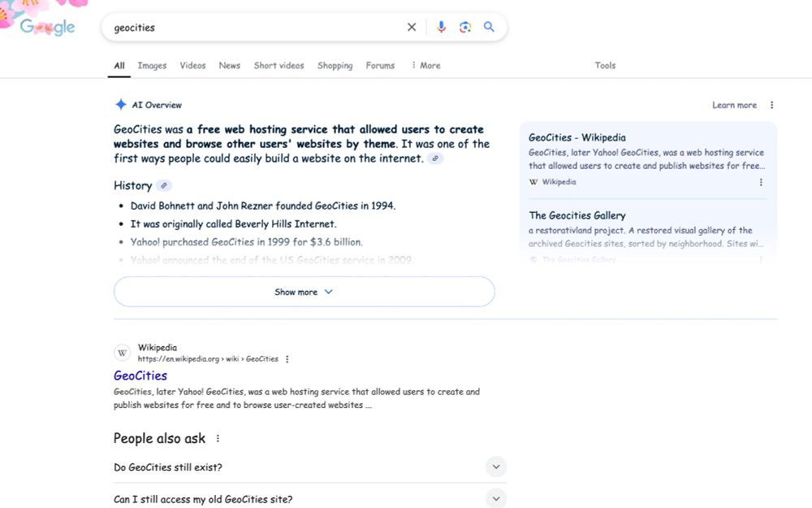Open the Tools options

point(605,65)
